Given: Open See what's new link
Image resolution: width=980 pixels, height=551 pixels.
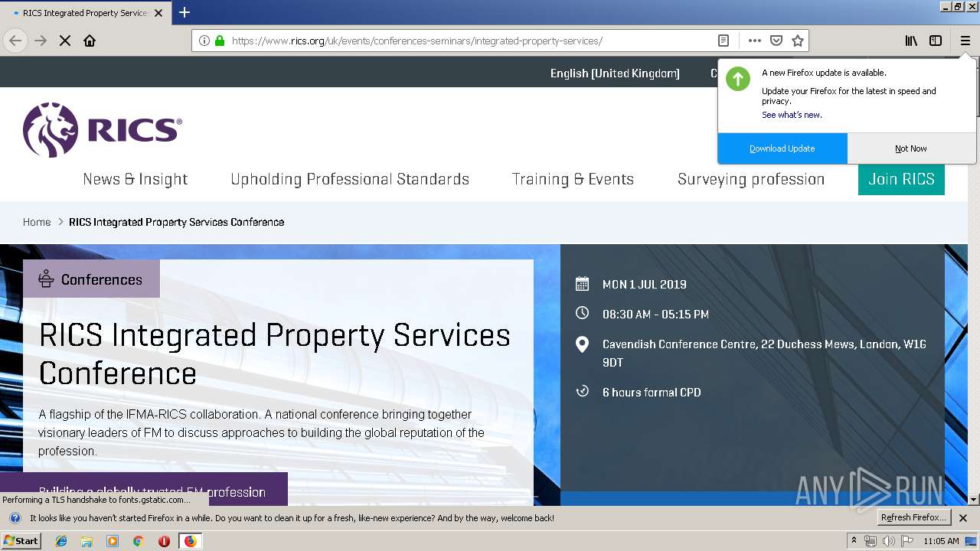Looking at the screenshot, I should tap(792, 115).
